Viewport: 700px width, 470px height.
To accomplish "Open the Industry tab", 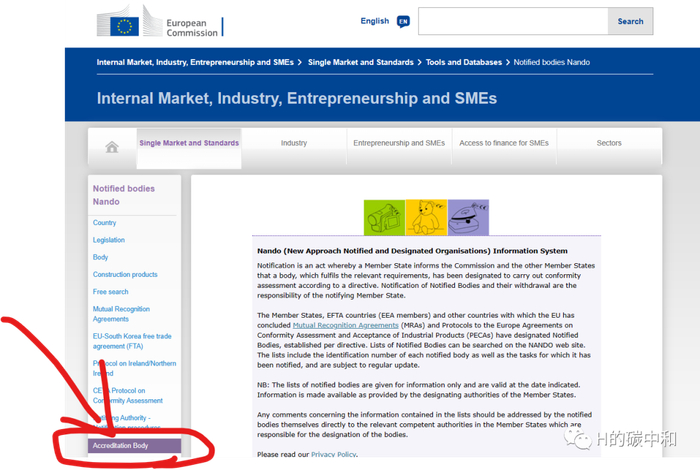I will click(x=294, y=143).
